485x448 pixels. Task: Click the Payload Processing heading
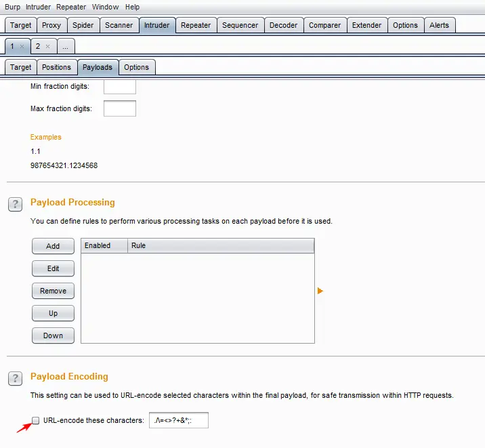click(x=72, y=202)
